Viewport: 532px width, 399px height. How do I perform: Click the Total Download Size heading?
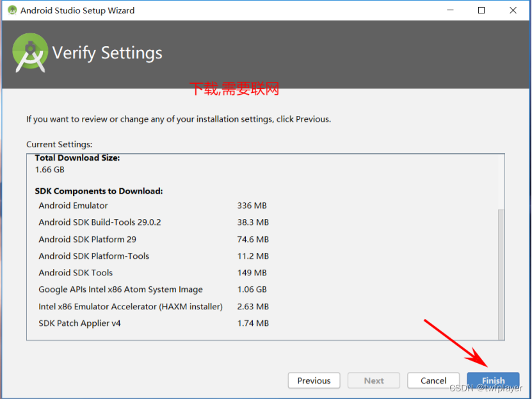click(77, 158)
